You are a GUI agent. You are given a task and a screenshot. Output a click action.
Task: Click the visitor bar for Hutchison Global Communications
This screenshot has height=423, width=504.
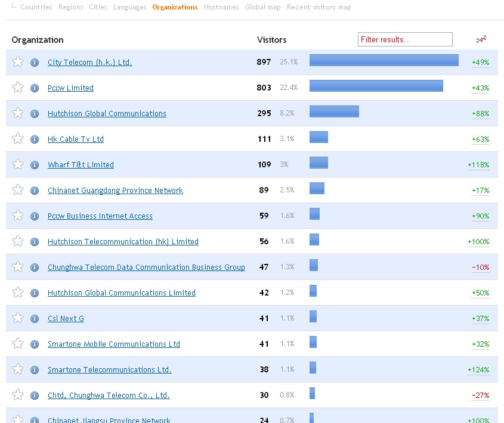pyautogui.click(x=334, y=111)
